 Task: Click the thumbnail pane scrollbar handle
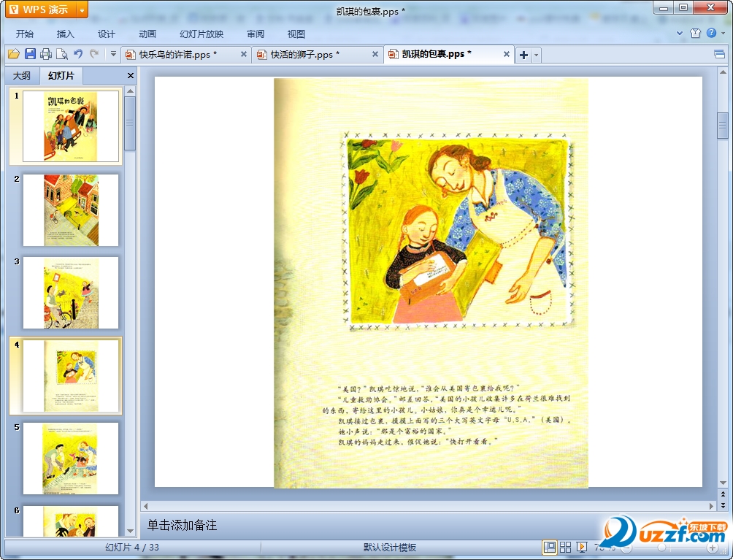click(131, 123)
